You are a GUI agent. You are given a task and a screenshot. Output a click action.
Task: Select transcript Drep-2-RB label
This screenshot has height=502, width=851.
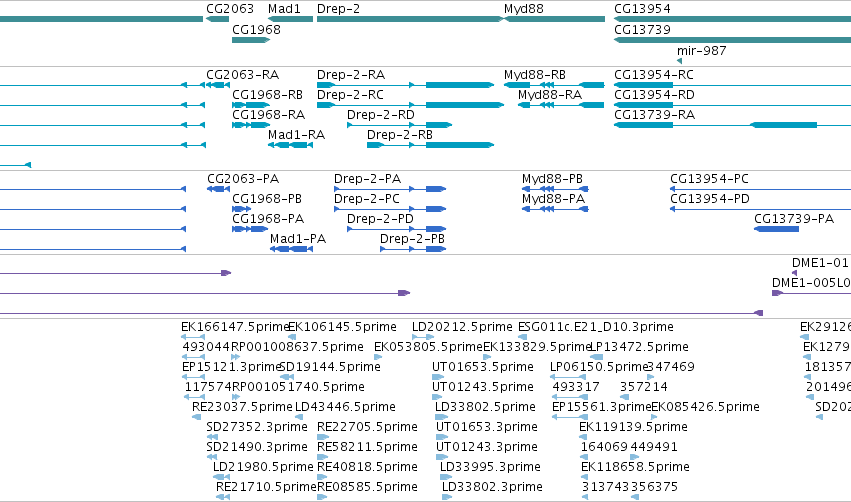click(399, 135)
